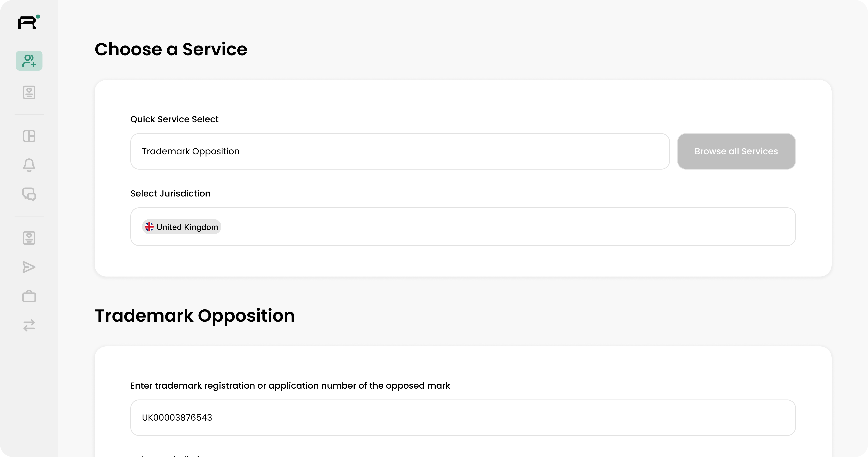Click the Choose a Service heading
868x457 pixels.
coord(171,49)
